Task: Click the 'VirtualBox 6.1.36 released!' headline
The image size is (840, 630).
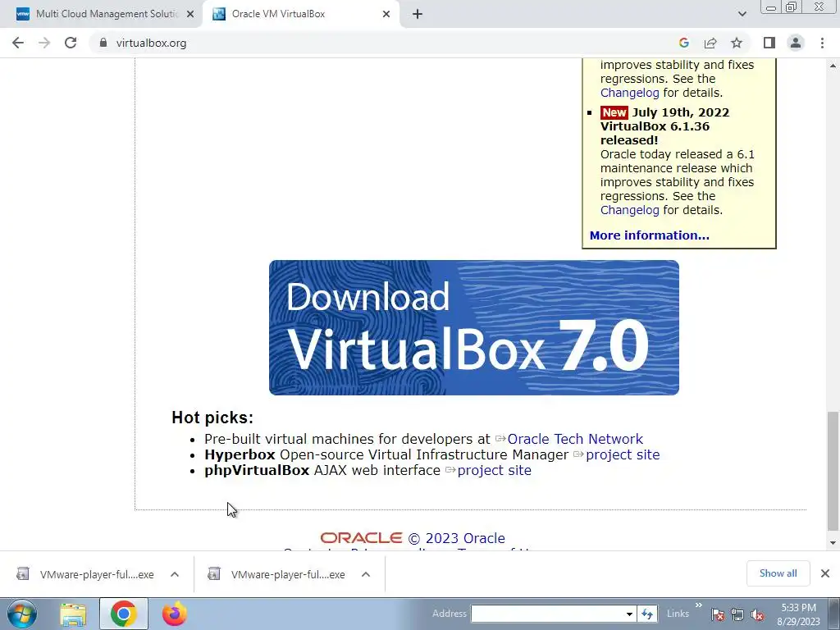Action: coord(655,134)
